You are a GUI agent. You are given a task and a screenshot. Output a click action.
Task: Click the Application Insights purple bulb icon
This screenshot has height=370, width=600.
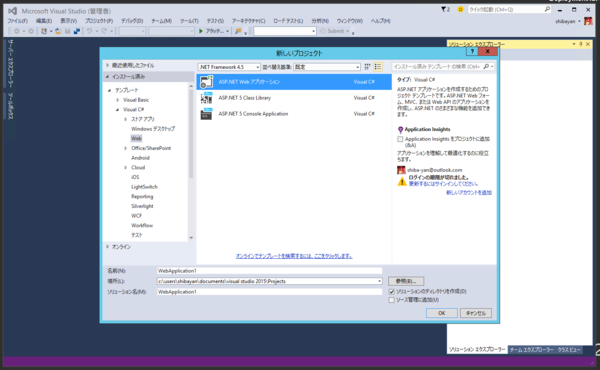click(x=400, y=130)
